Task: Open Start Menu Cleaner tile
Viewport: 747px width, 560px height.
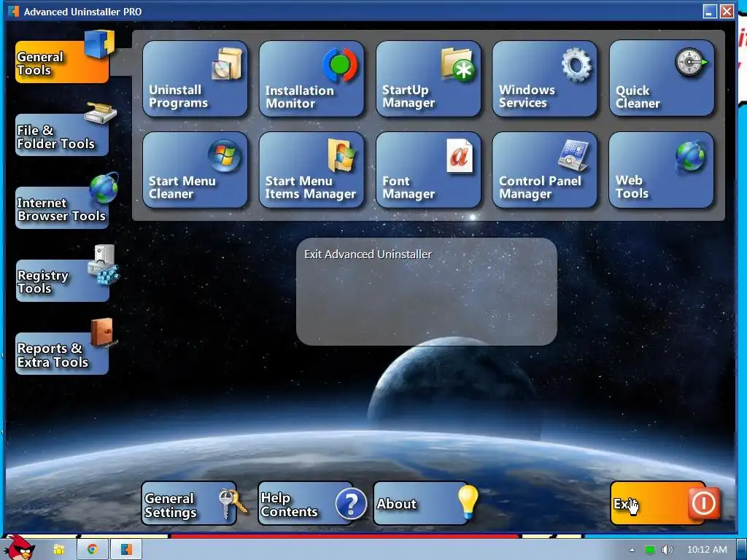Action: 195,170
